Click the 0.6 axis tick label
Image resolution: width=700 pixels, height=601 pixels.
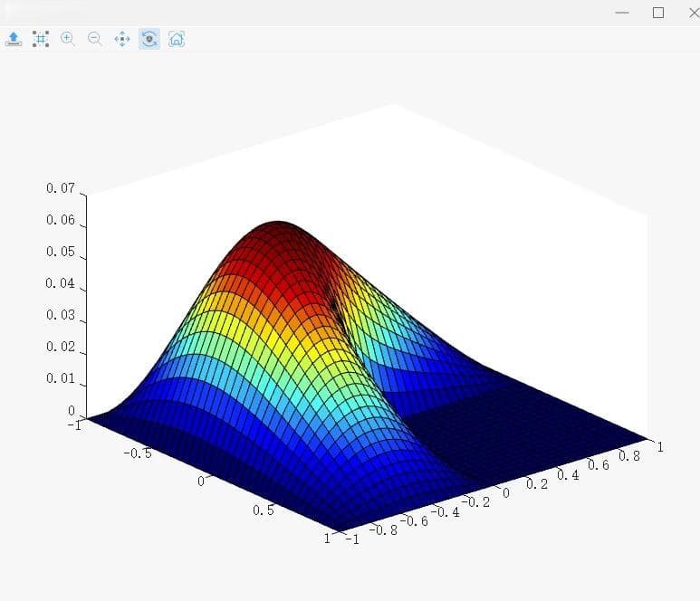pyautogui.click(x=599, y=465)
